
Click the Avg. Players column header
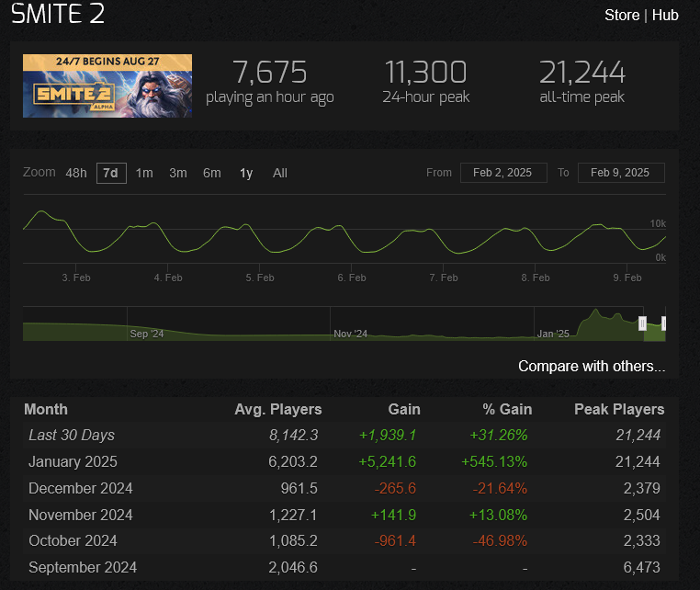(x=278, y=410)
